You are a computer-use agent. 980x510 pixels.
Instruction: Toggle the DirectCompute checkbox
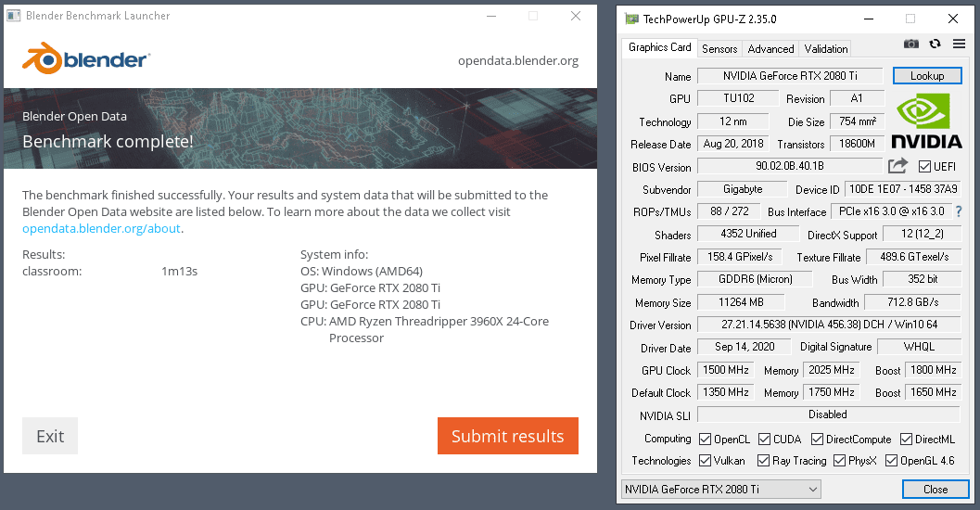[817, 440]
